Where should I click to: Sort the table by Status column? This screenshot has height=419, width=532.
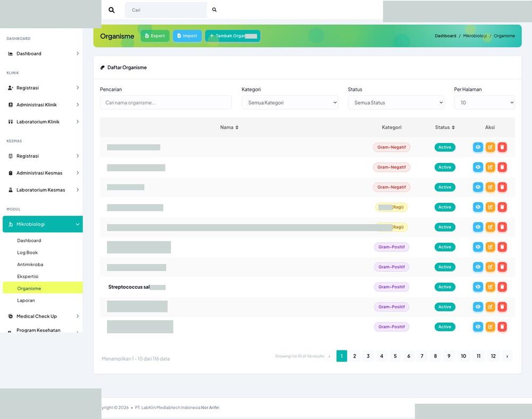pos(445,128)
